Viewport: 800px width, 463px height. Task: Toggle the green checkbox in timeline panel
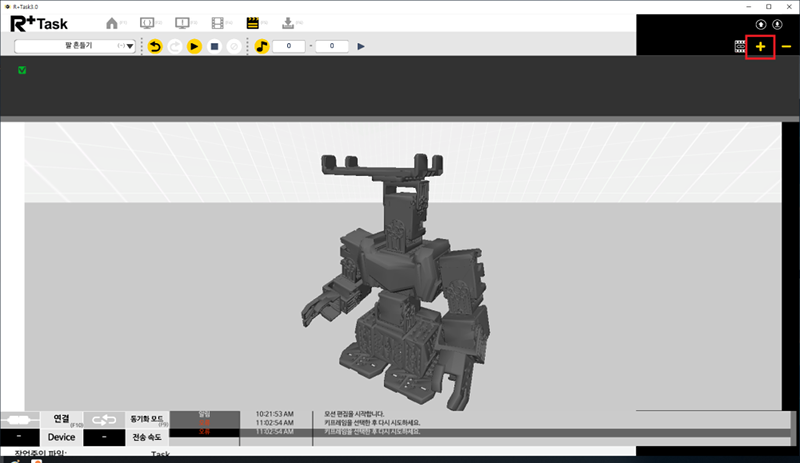22,70
